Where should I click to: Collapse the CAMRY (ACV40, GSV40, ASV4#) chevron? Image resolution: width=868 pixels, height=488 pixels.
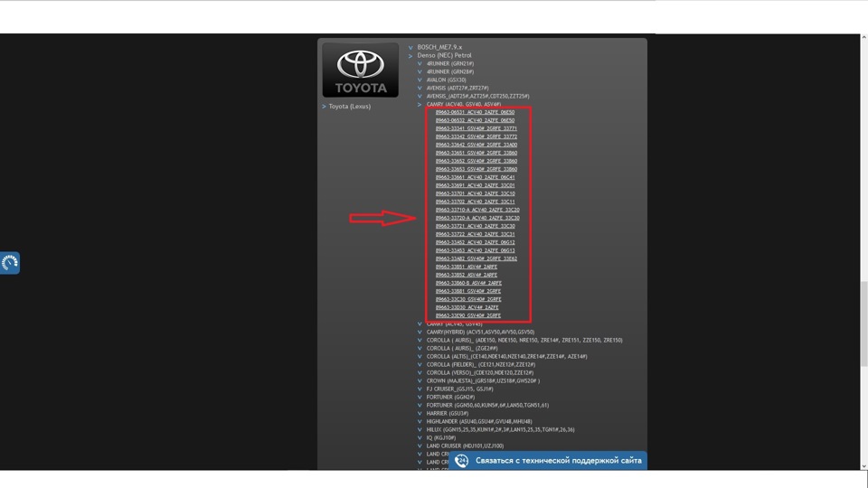click(x=420, y=105)
